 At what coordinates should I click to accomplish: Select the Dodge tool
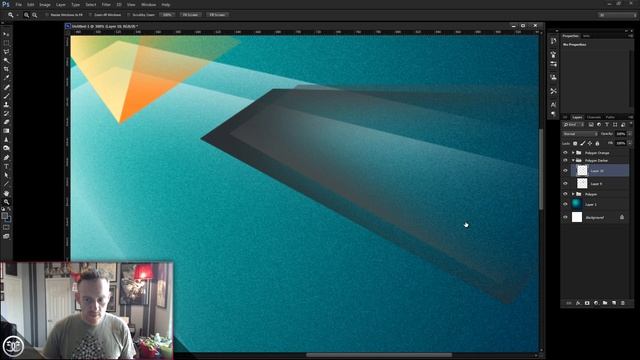tap(6, 148)
